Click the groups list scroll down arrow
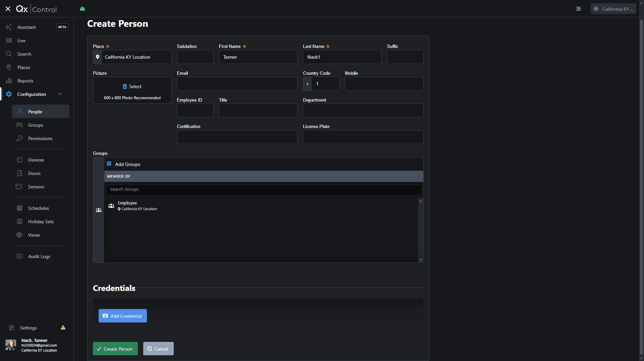 point(421,260)
